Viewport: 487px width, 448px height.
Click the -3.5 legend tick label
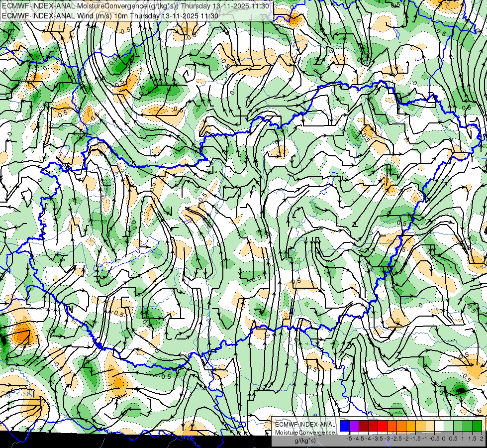pyautogui.click(x=379, y=439)
